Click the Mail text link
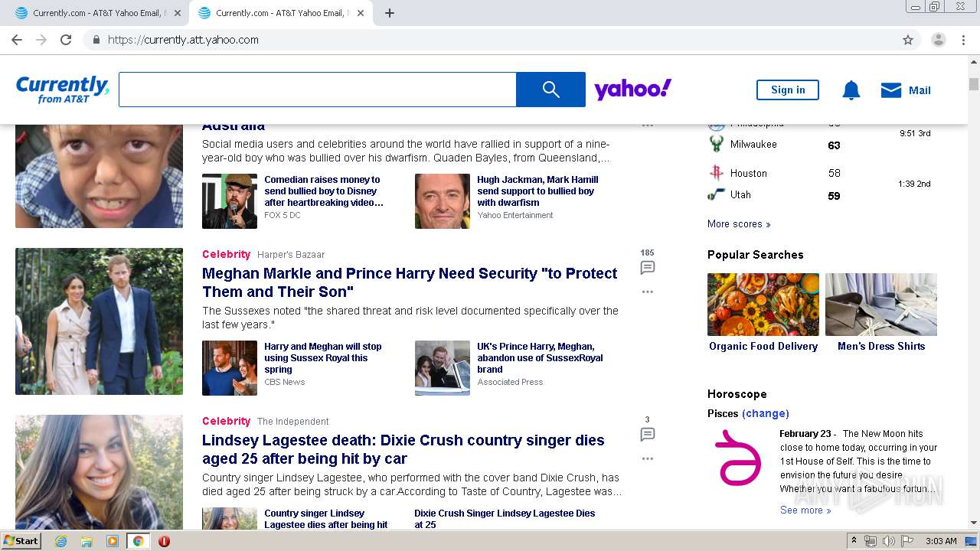 click(x=920, y=90)
